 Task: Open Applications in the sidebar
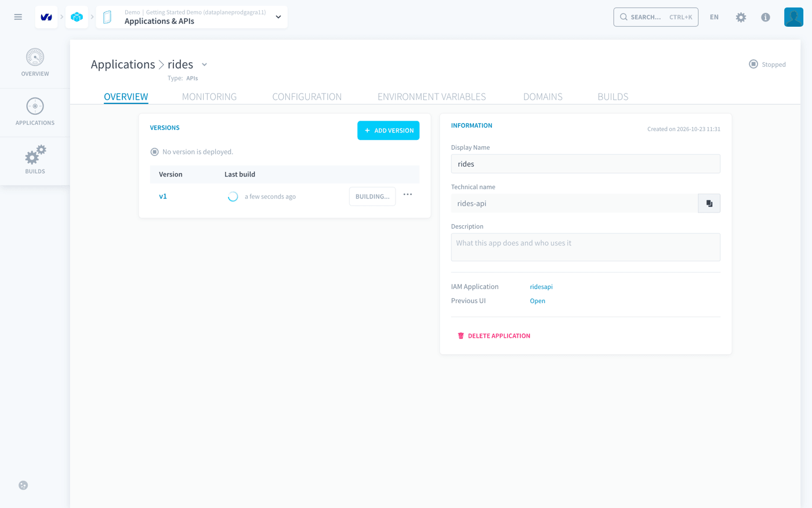pyautogui.click(x=35, y=112)
